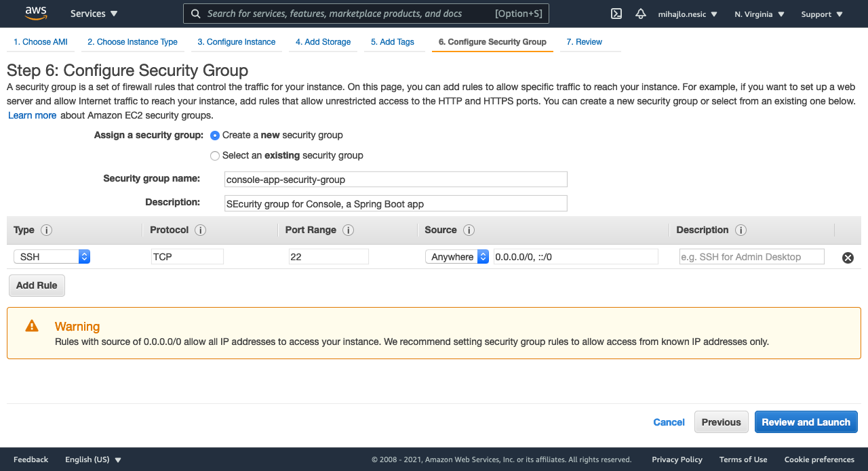Expand the Services dropdown
The width and height of the screenshot is (868, 471).
point(94,14)
